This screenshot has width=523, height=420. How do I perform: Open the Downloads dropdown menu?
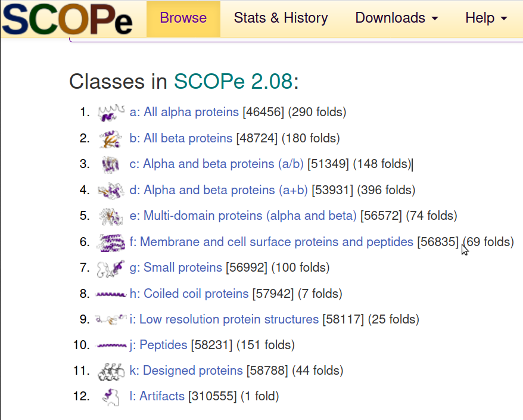[x=396, y=18]
